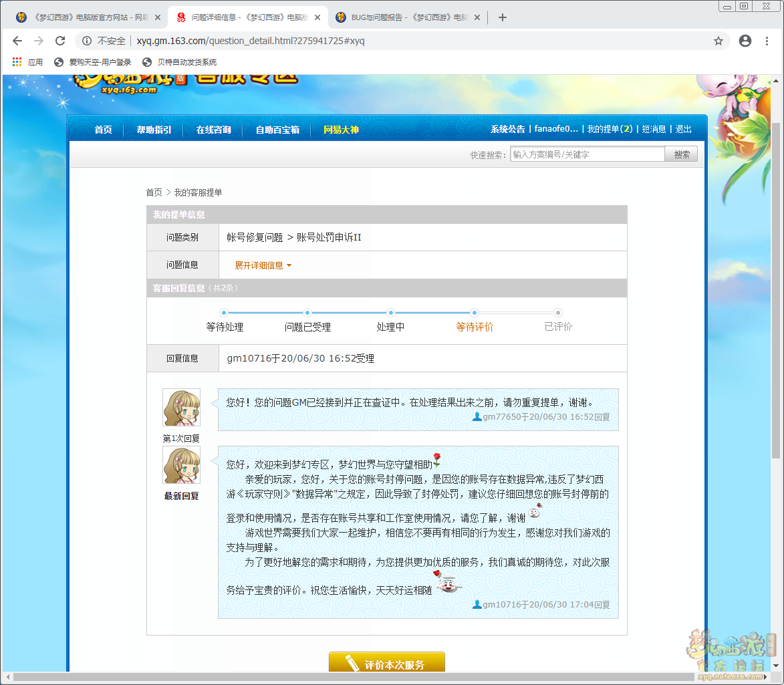784x685 pixels.
Task: Switch to BUG与问题报告 tab
Action: click(x=408, y=17)
